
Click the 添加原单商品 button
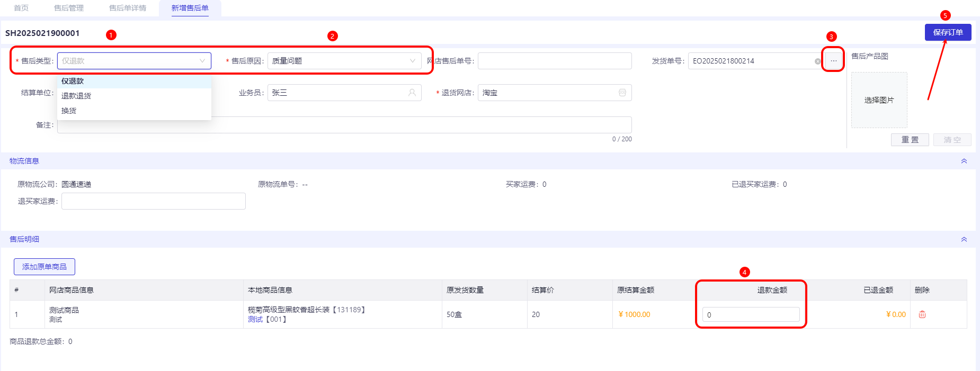pos(44,267)
